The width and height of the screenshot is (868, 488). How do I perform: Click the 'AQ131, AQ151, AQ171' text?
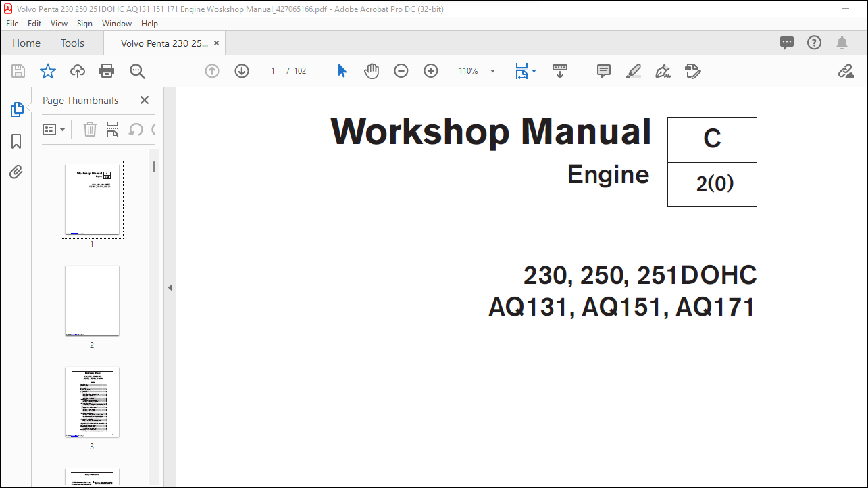click(x=621, y=307)
